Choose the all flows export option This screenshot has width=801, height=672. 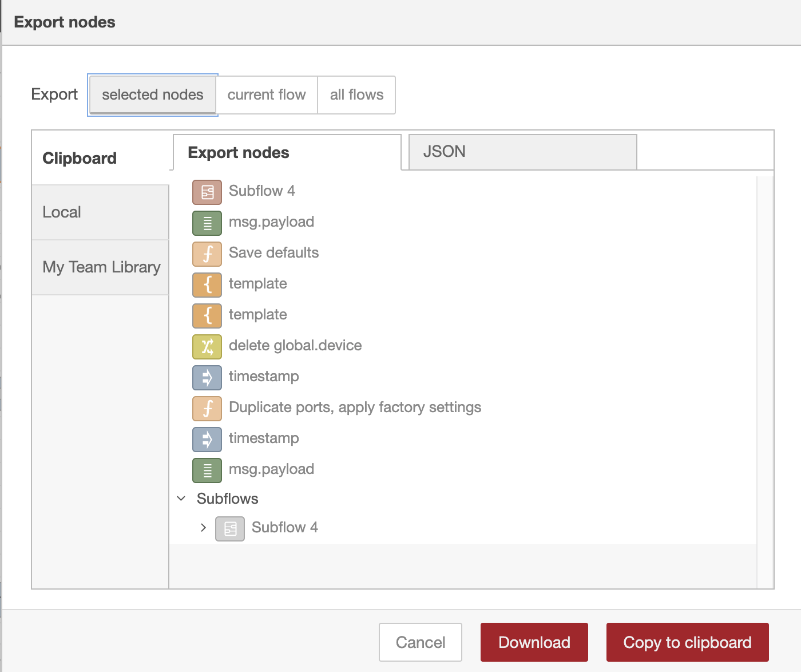(356, 95)
